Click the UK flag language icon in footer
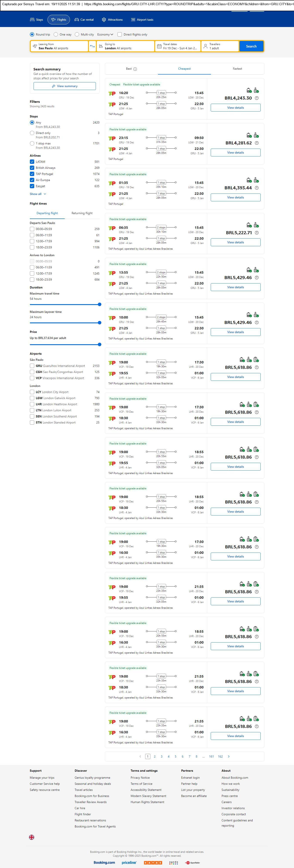 (32, 837)
